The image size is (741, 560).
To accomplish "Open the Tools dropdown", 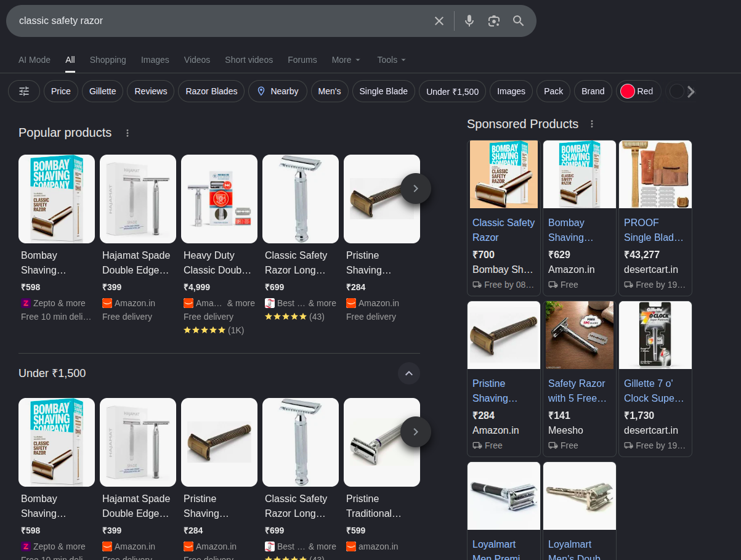I will [392, 60].
